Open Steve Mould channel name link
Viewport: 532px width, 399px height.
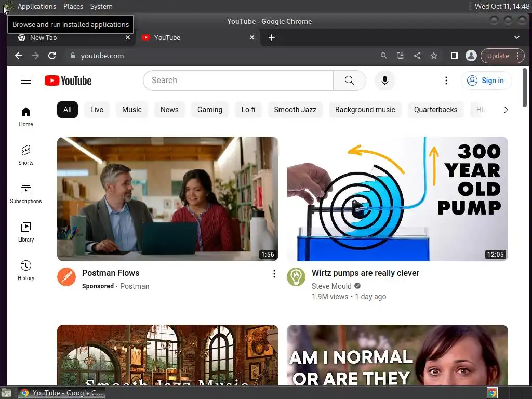(331, 286)
